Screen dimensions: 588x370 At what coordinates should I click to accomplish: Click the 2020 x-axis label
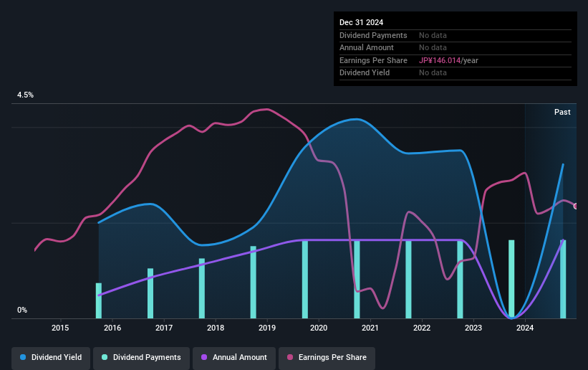319,328
